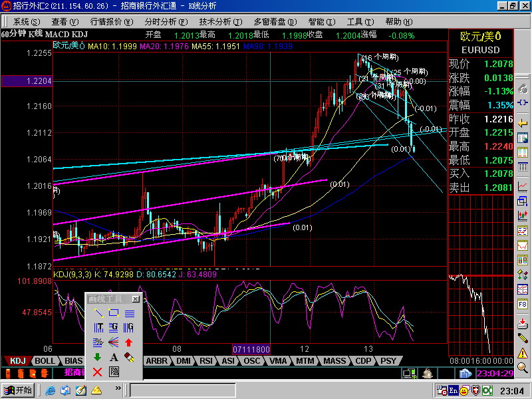This screenshot has width=532, height=399.
Task: Open the table grid sidebar icon
Action: click(523, 168)
